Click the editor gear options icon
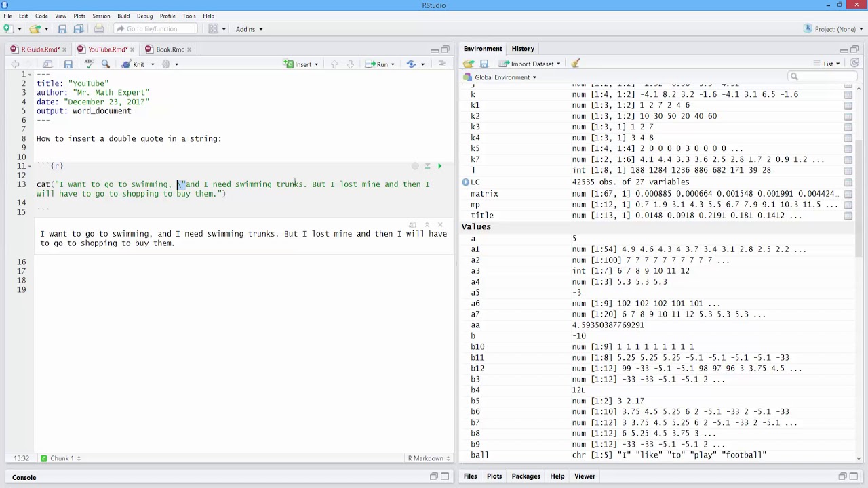This screenshot has width=868, height=488. [166, 64]
